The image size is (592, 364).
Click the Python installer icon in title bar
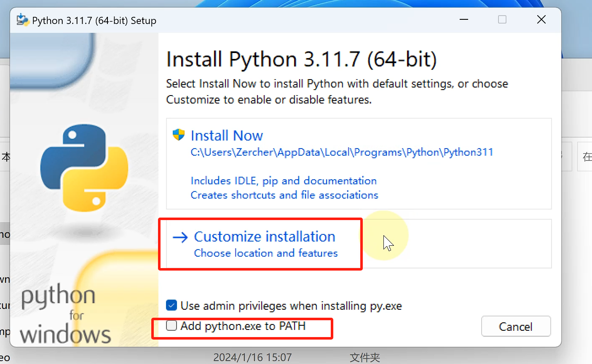click(22, 20)
